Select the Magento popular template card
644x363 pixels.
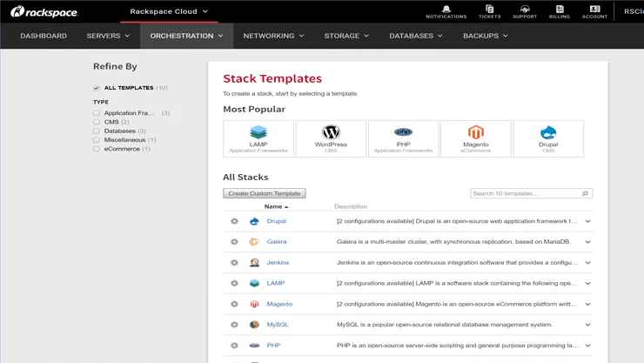click(476, 138)
